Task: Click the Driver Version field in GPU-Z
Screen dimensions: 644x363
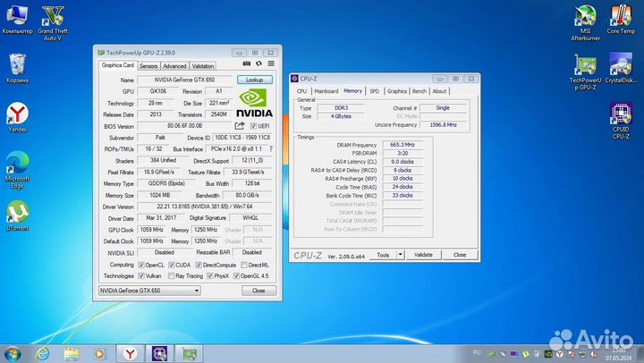Action: [x=205, y=207]
